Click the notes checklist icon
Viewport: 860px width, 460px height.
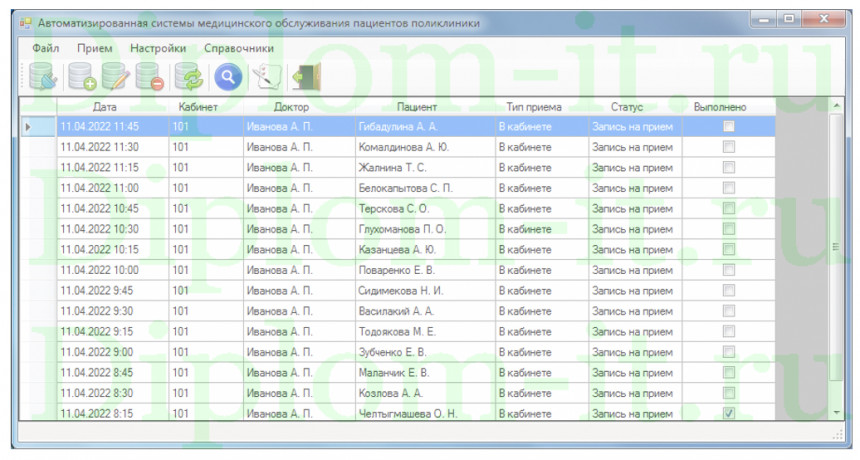coord(267,77)
